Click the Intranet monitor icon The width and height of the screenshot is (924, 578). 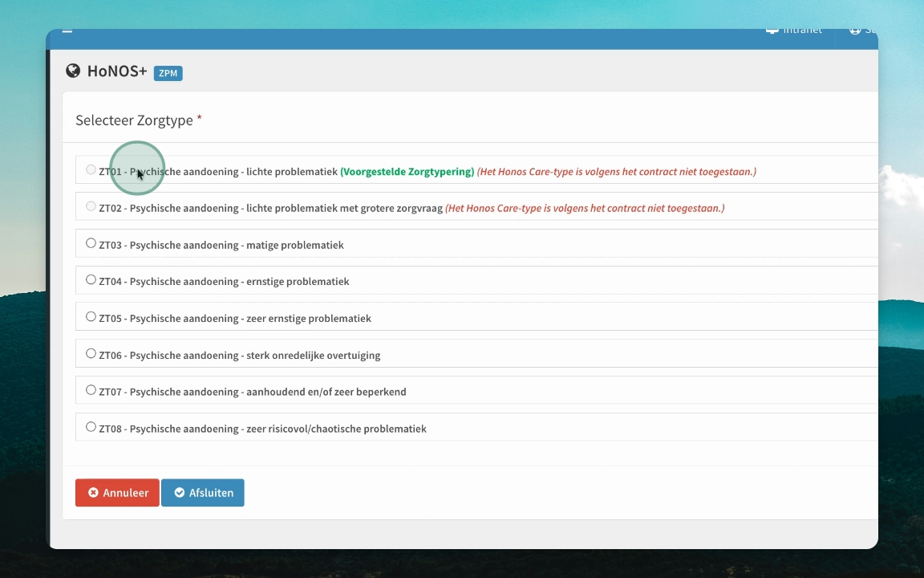point(772,31)
